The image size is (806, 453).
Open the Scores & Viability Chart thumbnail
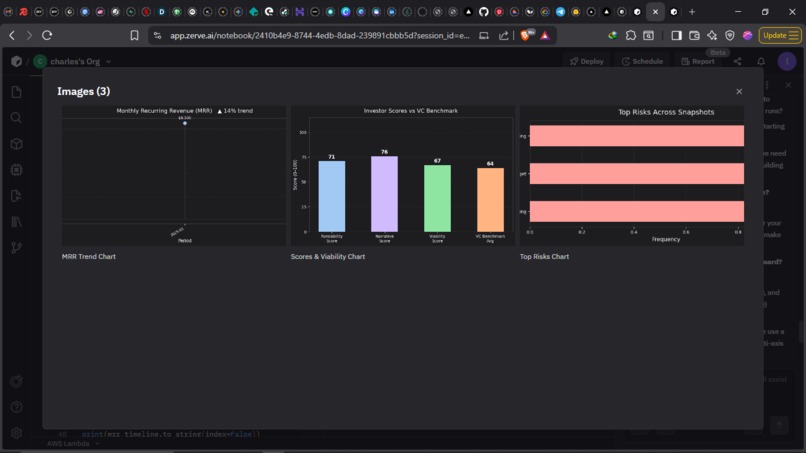pyautogui.click(x=402, y=175)
